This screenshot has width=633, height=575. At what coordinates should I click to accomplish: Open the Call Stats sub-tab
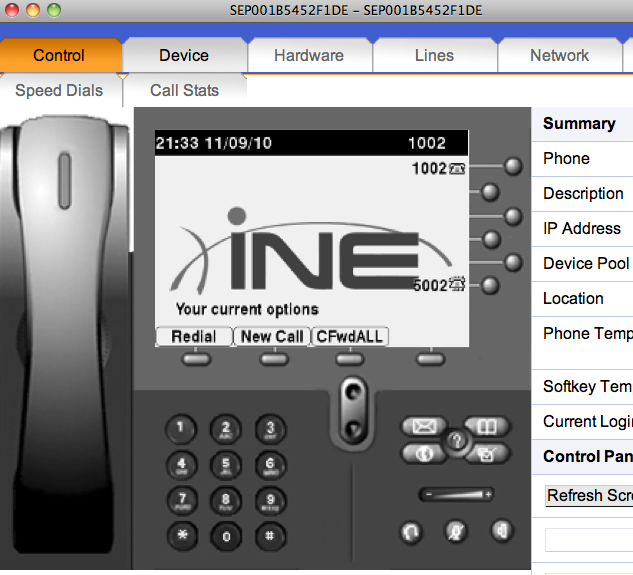(x=184, y=90)
